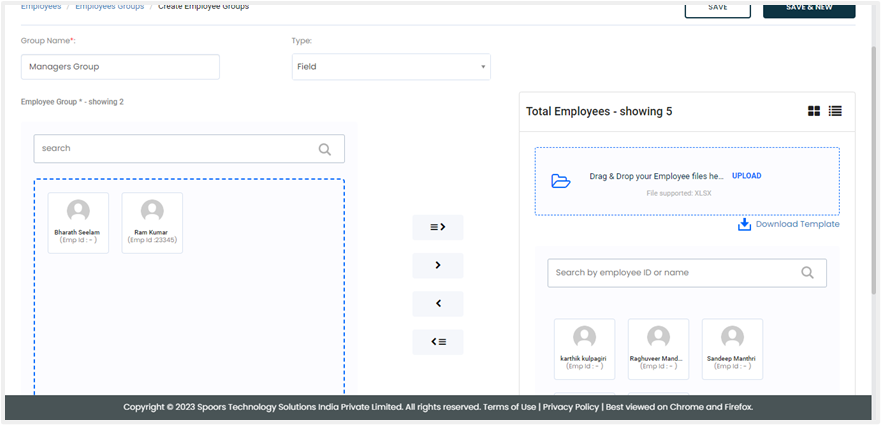This screenshot has height=425, width=881.
Task: Click the UPLOAD link
Action: [746, 176]
